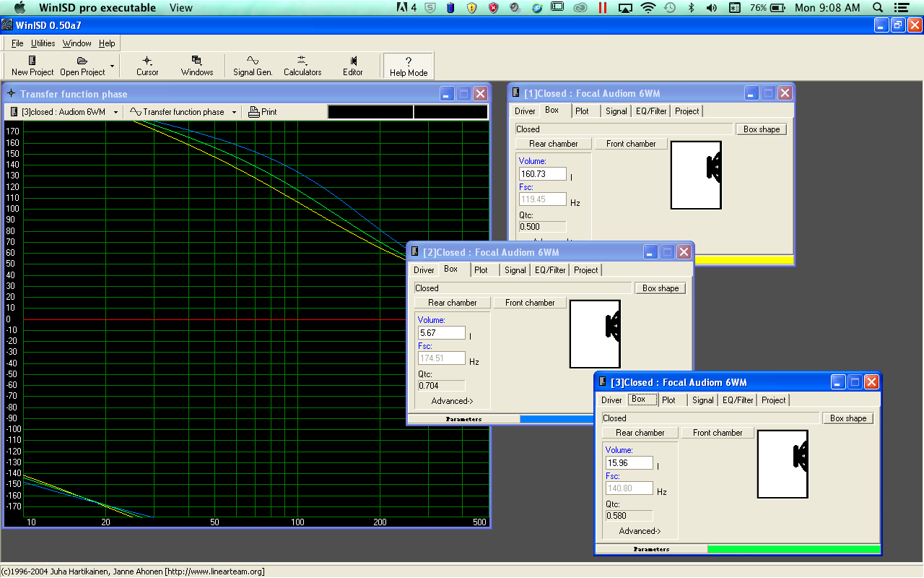Screen dimensions: 924x578
Task: Expand the Open Project dropdown arrow
Action: (x=112, y=66)
